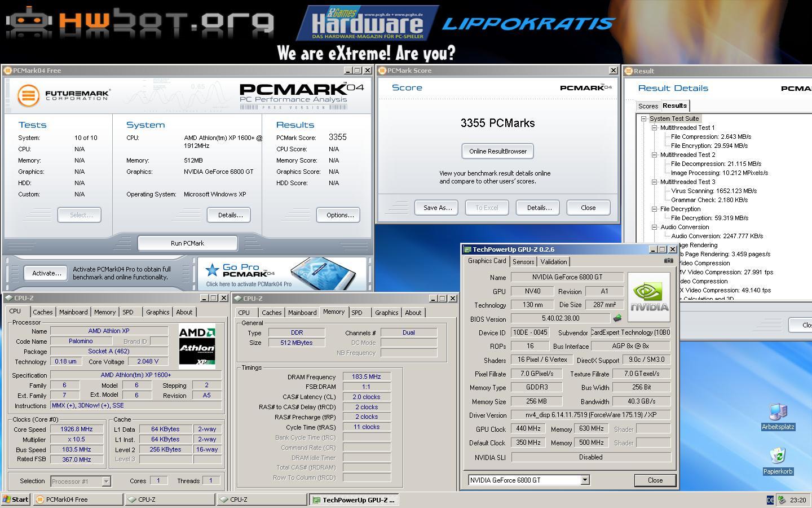Click Close button in PCMark Score window

[x=588, y=208]
